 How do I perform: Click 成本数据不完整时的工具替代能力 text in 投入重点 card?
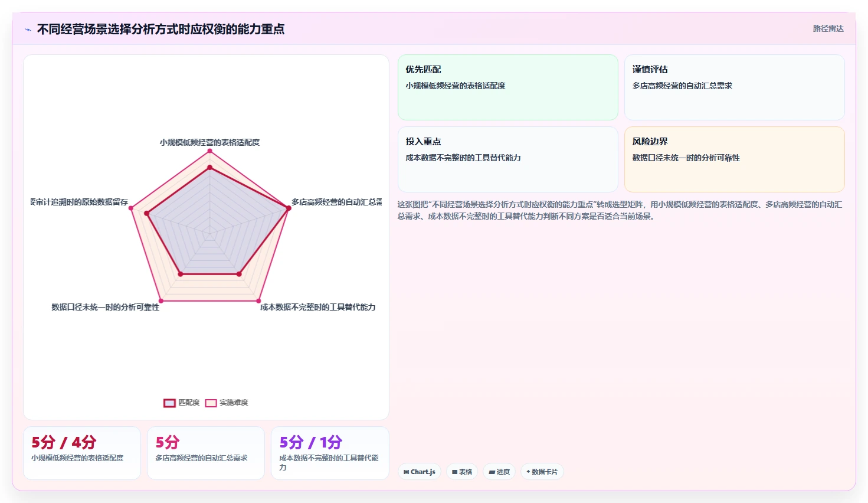(x=463, y=158)
